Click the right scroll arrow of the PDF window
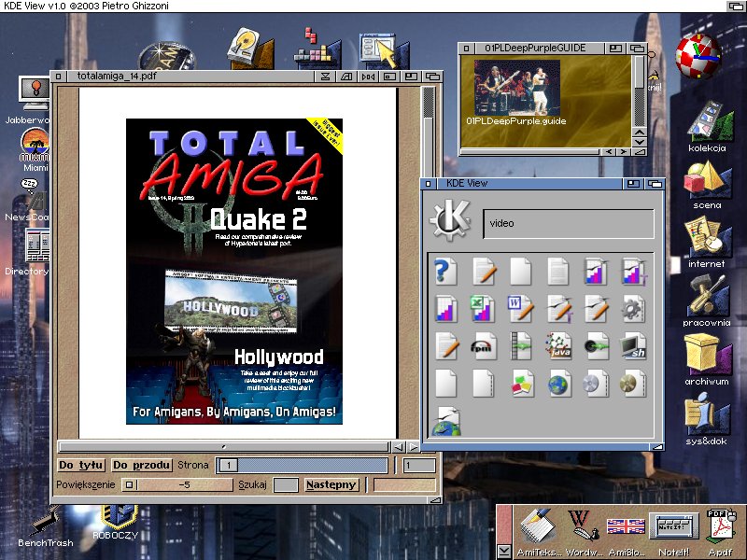Image resolution: width=747 pixels, height=560 pixels. (413, 447)
